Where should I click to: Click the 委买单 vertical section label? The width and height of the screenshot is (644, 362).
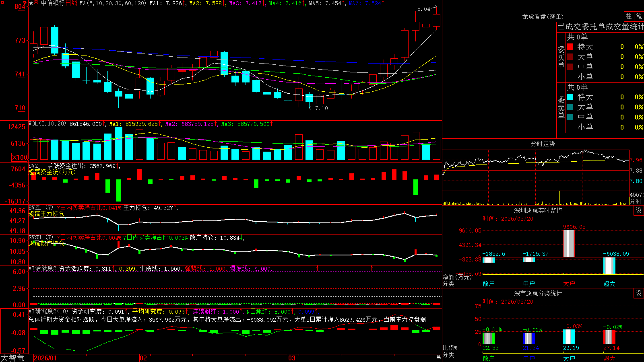pos(561,57)
